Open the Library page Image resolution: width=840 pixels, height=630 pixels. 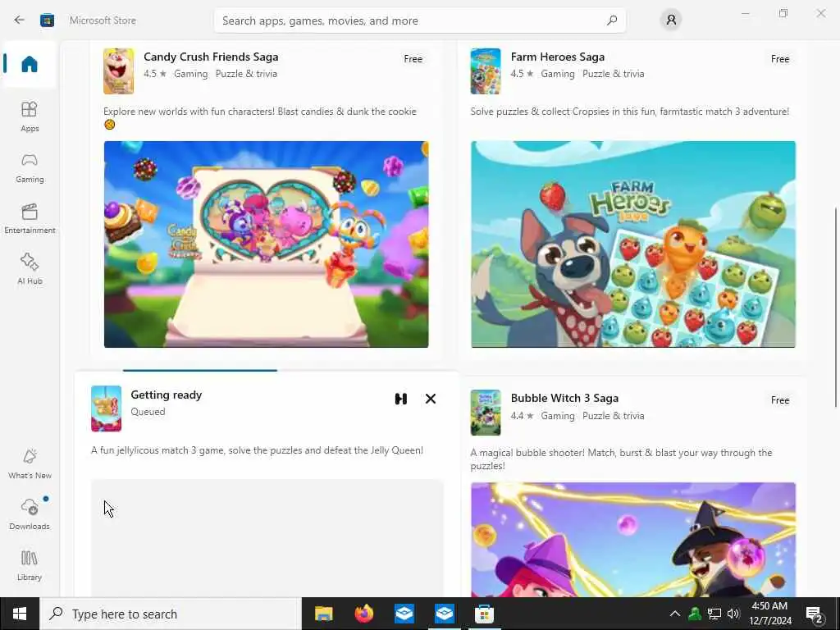[x=30, y=565]
